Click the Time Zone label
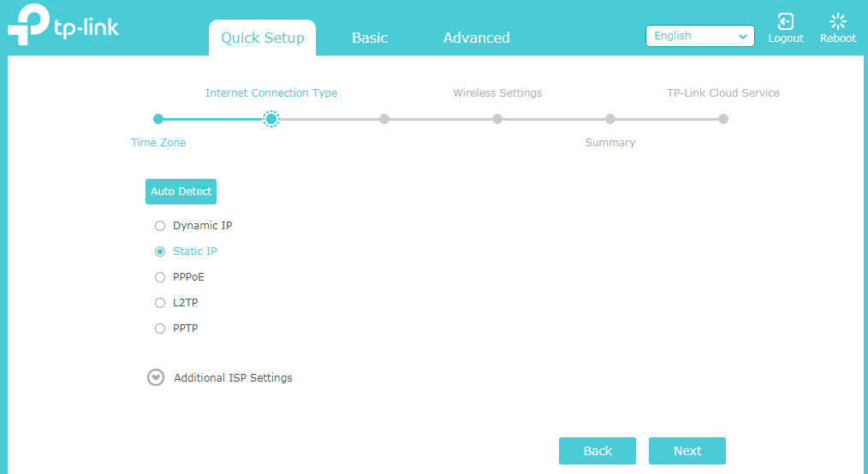The height and width of the screenshot is (474, 868). 158,143
